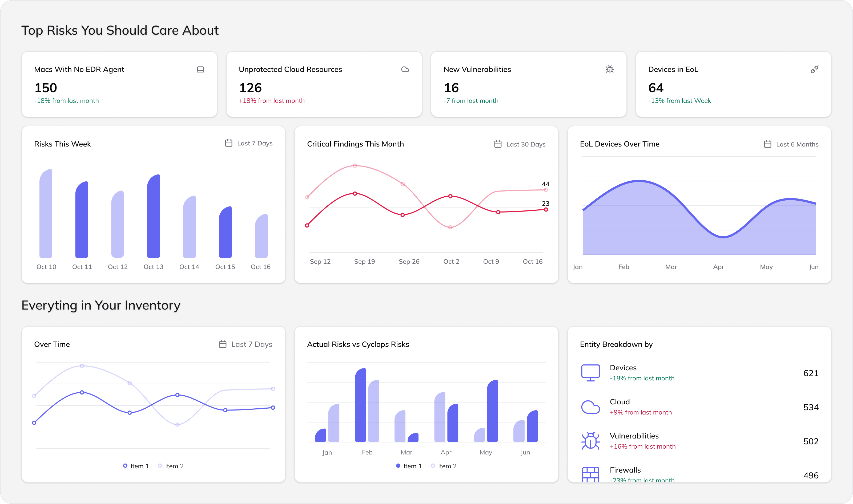Click the Devices entity count 621
Image resolution: width=853 pixels, height=504 pixels.
pos(811,373)
